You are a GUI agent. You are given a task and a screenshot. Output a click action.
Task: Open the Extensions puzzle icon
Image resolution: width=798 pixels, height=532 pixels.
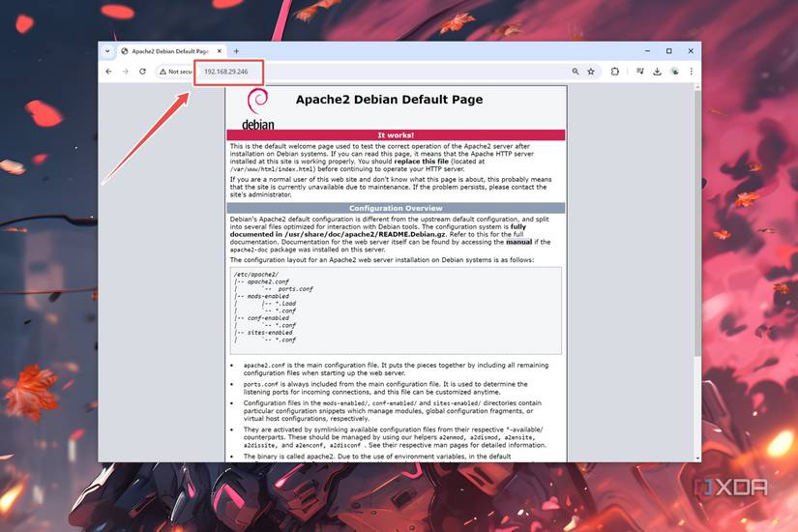pos(615,72)
